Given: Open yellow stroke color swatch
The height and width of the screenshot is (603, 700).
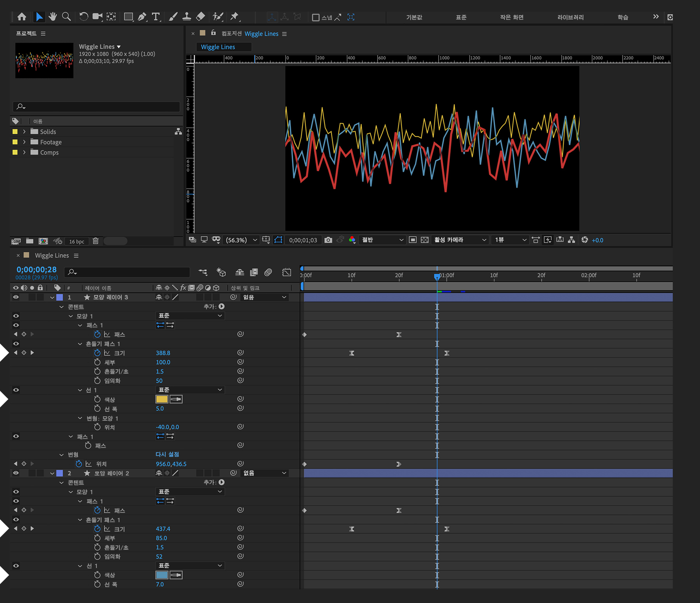Looking at the screenshot, I should 161,399.
